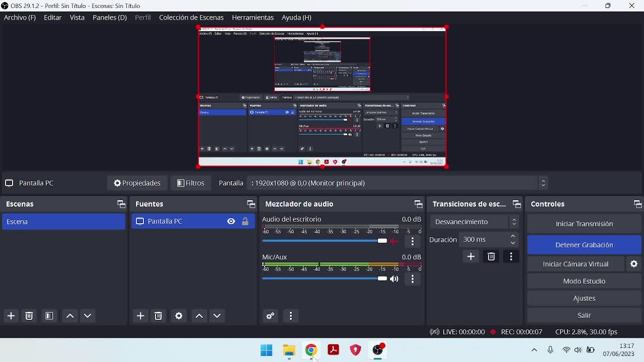The width and height of the screenshot is (644, 362).
Task: Unmute Audio del escritorio speaker
Action: [394, 241]
